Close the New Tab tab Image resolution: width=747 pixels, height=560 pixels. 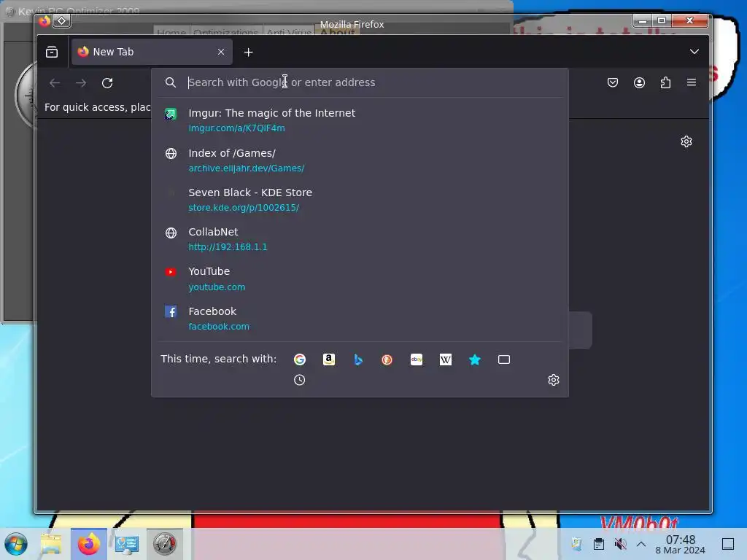point(220,52)
